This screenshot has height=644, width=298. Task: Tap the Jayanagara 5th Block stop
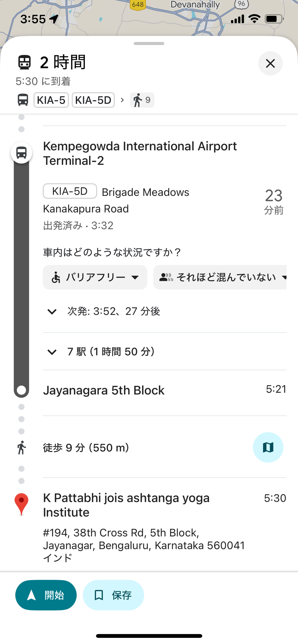(x=104, y=390)
